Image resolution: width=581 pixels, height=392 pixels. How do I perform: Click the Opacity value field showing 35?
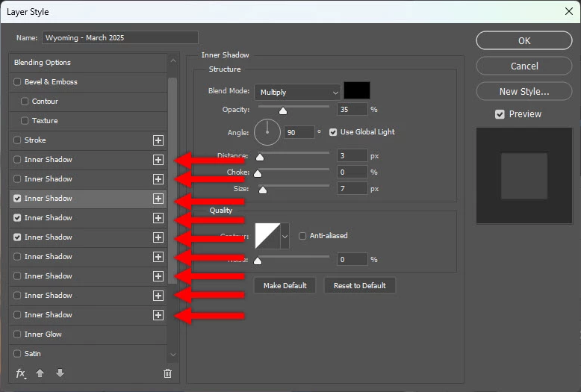click(352, 110)
